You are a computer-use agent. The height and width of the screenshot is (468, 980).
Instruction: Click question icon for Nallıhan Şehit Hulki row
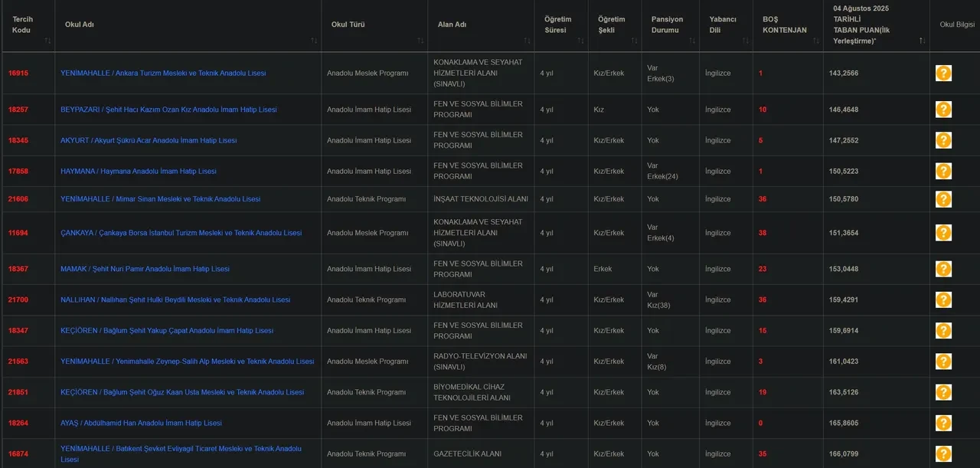click(943, 299)
